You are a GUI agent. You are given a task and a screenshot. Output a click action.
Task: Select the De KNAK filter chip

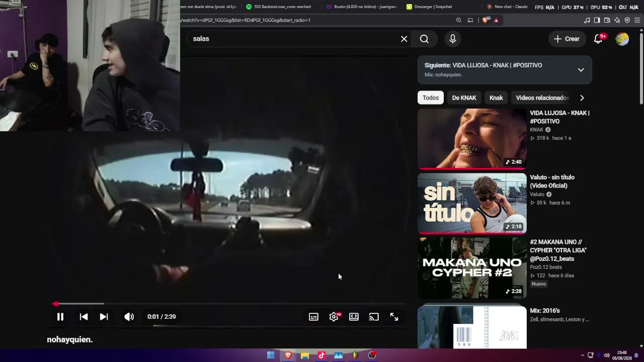tap(464, 98)
